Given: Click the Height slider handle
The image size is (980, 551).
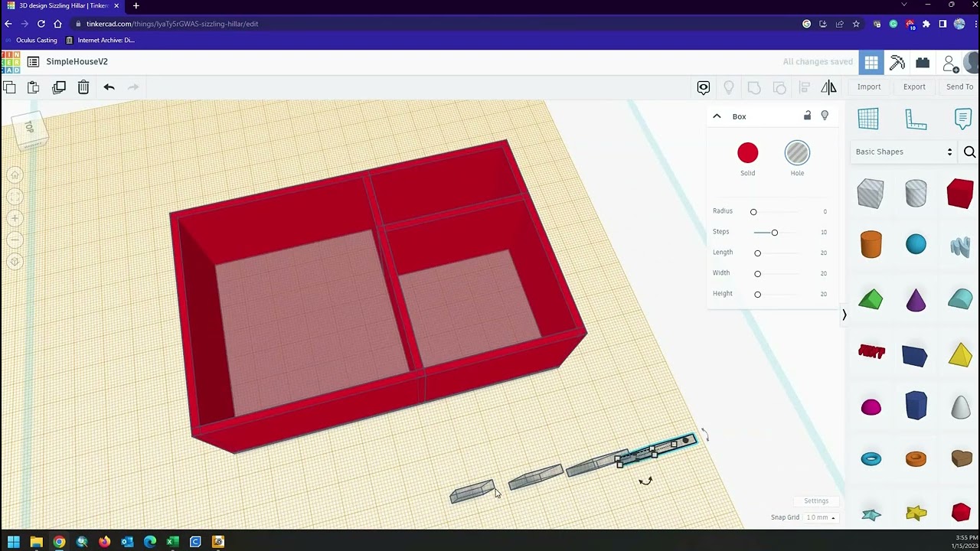Looking at the screenshot, I should [757, 295].
